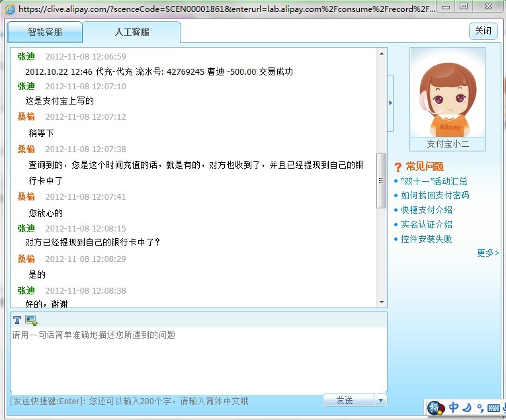This screenshot has height=420, width=506.
Task: Click message 这是支付宝上写的
Action: pyautogui.click(x=60, y=101)
